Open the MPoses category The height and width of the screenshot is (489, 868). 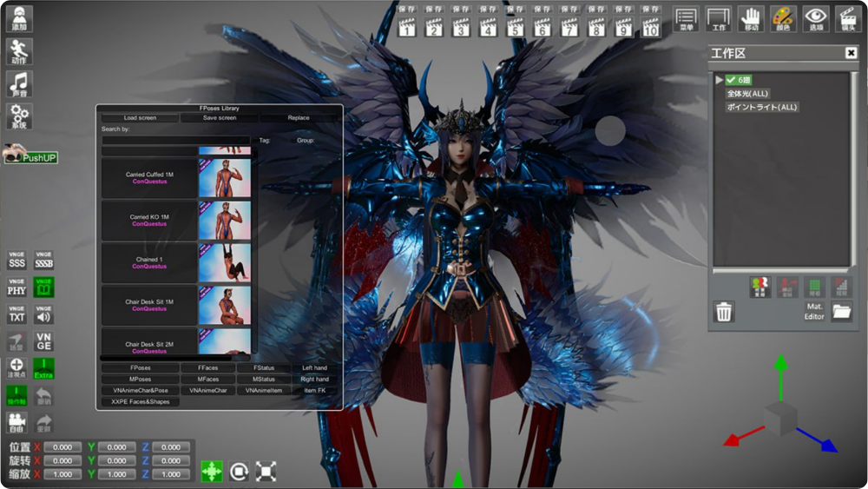click(140, 380)
